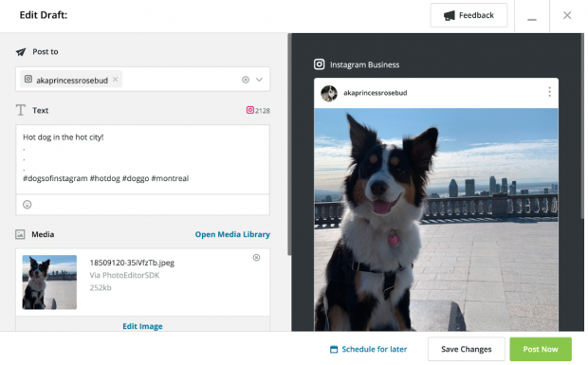Clear all selected accounts in Post to field

(x=246, y=80)
